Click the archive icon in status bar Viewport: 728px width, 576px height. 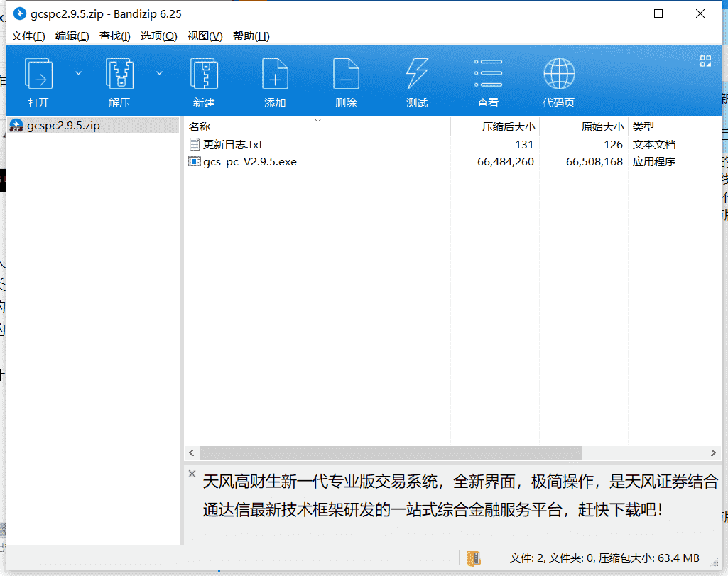pyautogui.click(x=473, y=558)
